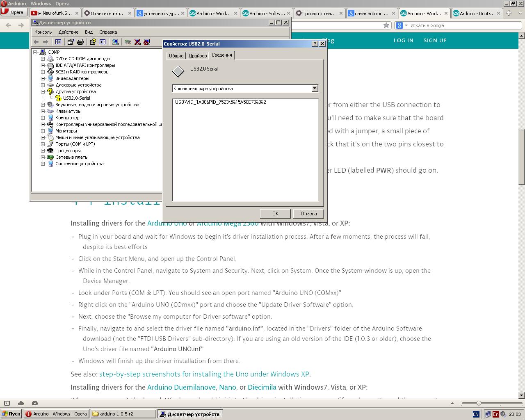Open the Код экземпляра устройства dropdown
The height and width of the screenshot is (420, 525).
(x=315, y=88)
